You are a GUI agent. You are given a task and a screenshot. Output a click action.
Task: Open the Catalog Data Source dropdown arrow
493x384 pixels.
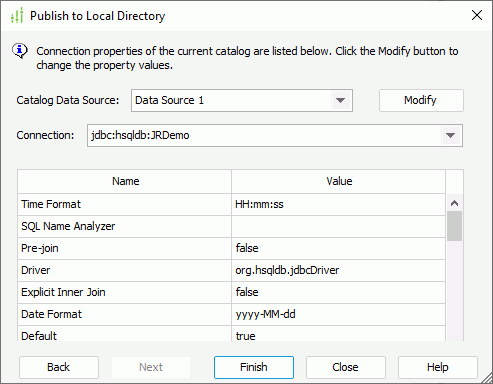click(340, 100)
